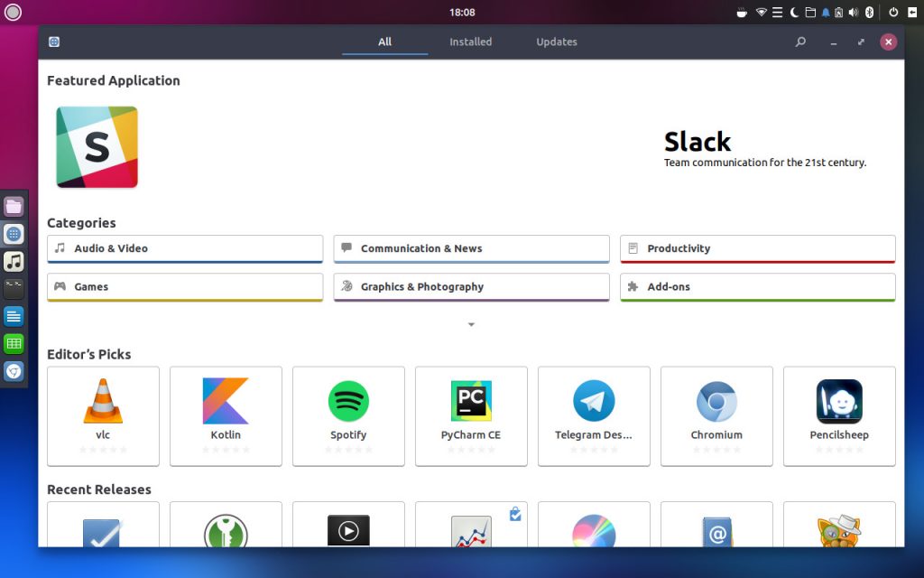Image resolution: width=924 pixels, height=578 pixels.
Task: Click the "Team communication for the 21st century." text
Action: coord(765,163)
